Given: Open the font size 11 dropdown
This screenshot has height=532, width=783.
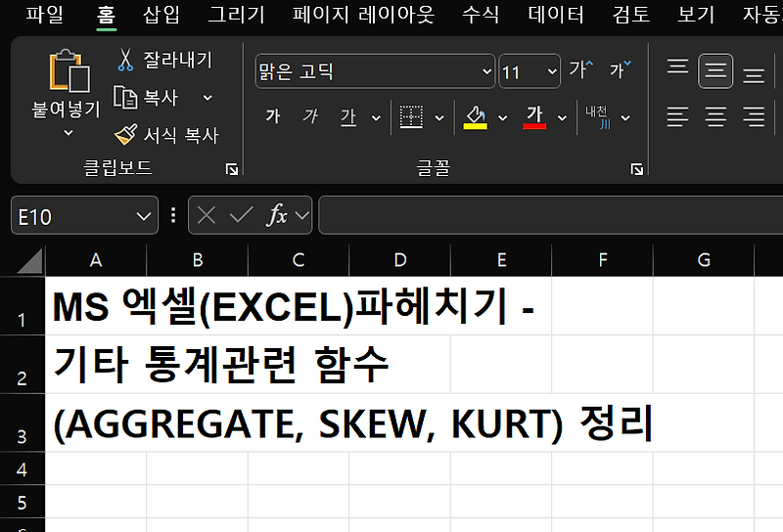Looking at the screenshot, I should coord(552,71).
